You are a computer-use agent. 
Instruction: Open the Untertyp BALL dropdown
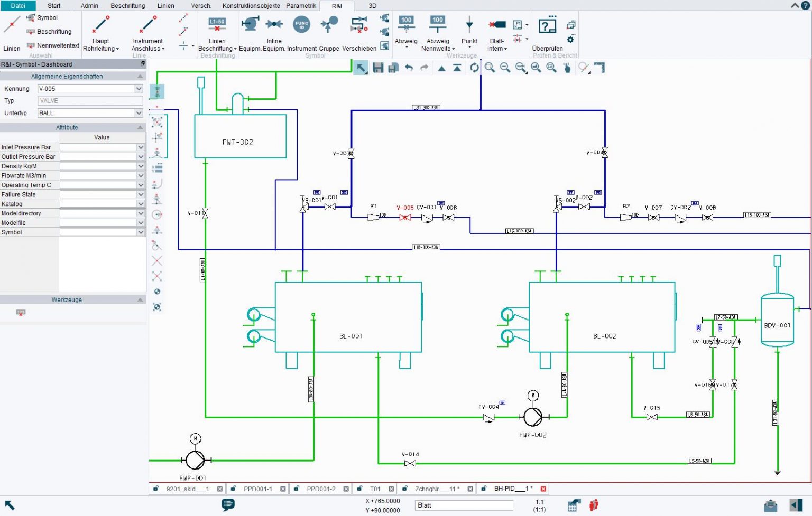[x=139, y=113]
